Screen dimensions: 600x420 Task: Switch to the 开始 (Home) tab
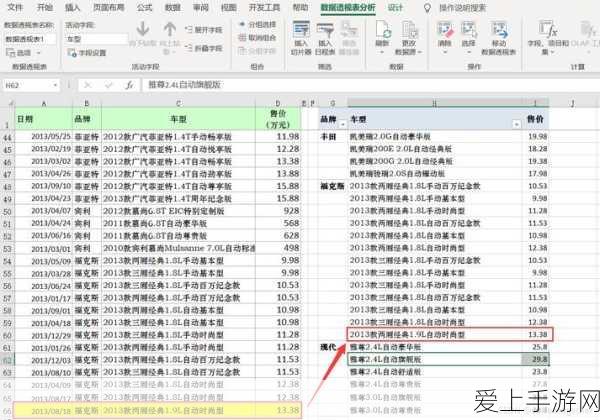pyautogui.click(x=44, y=7)
